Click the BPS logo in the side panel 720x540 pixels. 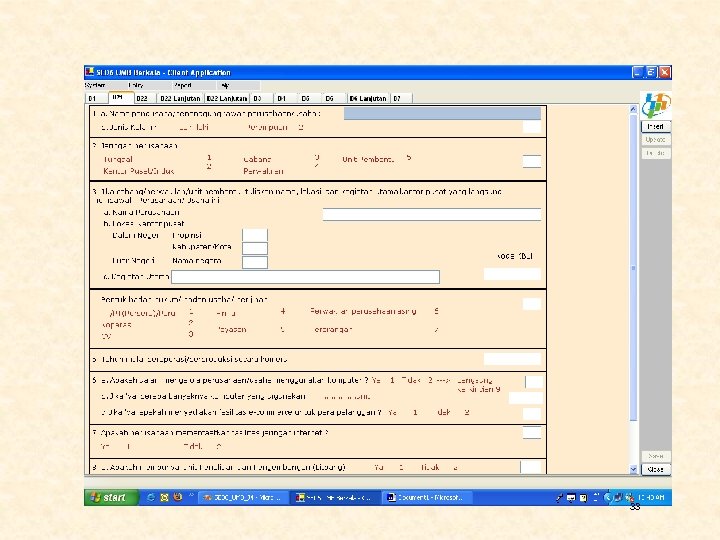click(x=656, y=105)
